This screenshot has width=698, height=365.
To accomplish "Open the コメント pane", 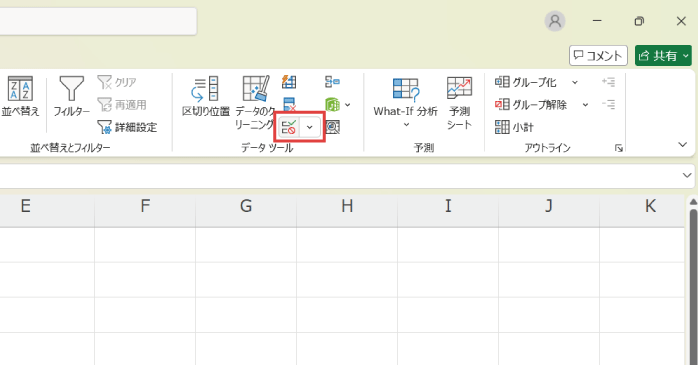I will click(x=598, y=56).
